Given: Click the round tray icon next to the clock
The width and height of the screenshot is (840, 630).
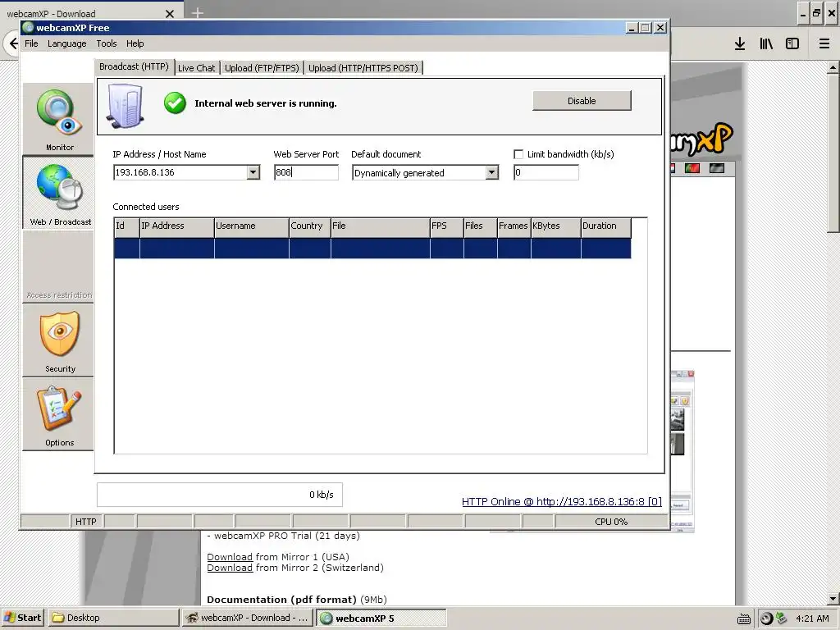Looking at the screenshot, I should [x=767, y=619].
